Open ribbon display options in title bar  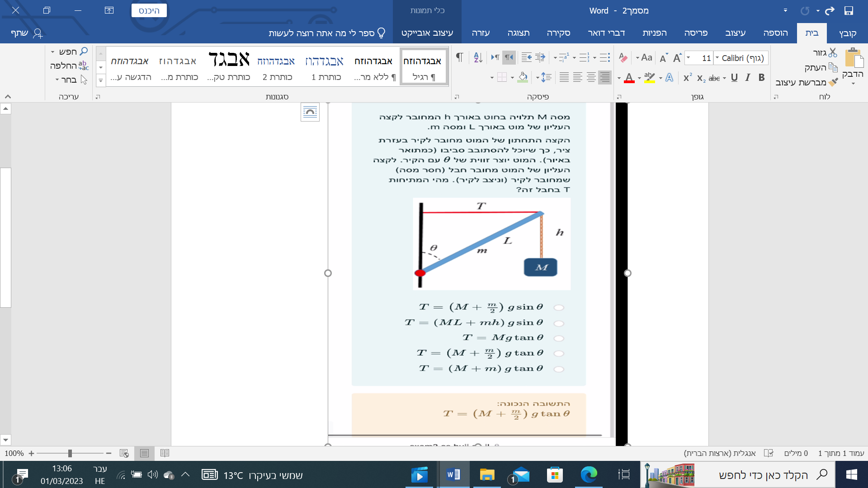click(x=109, y=10)
